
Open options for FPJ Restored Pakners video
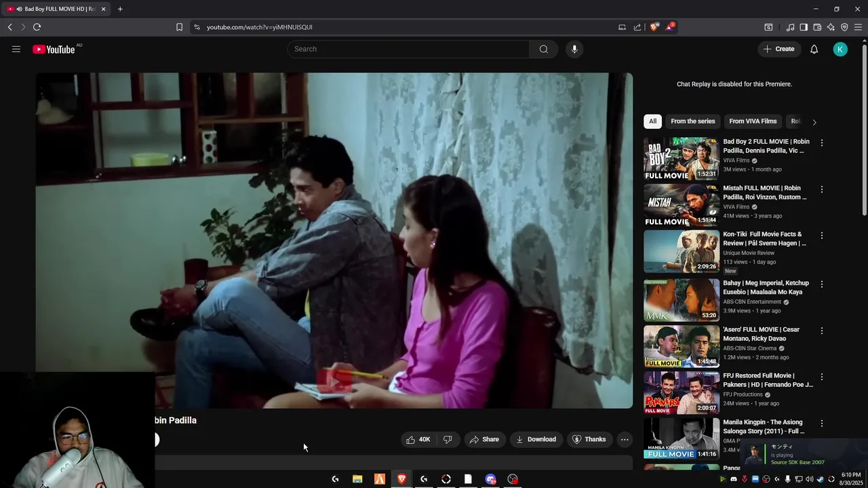tap(821, 376)
